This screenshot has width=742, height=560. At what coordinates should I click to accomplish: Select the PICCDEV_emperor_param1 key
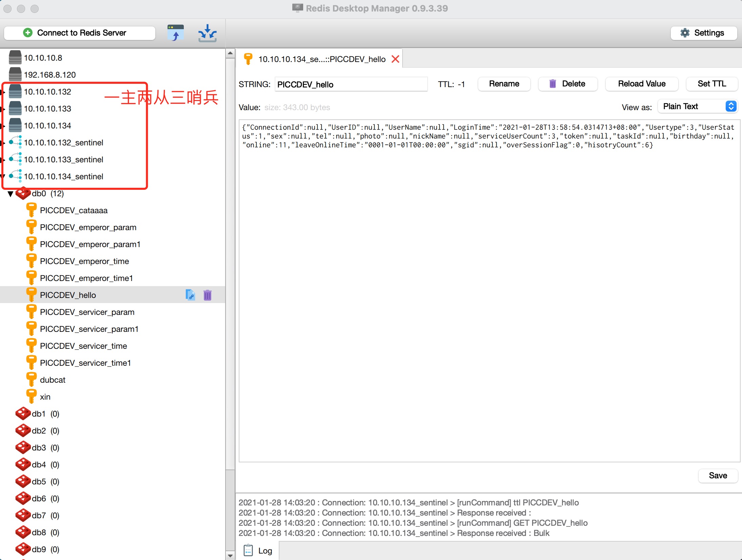click(90, 244)
